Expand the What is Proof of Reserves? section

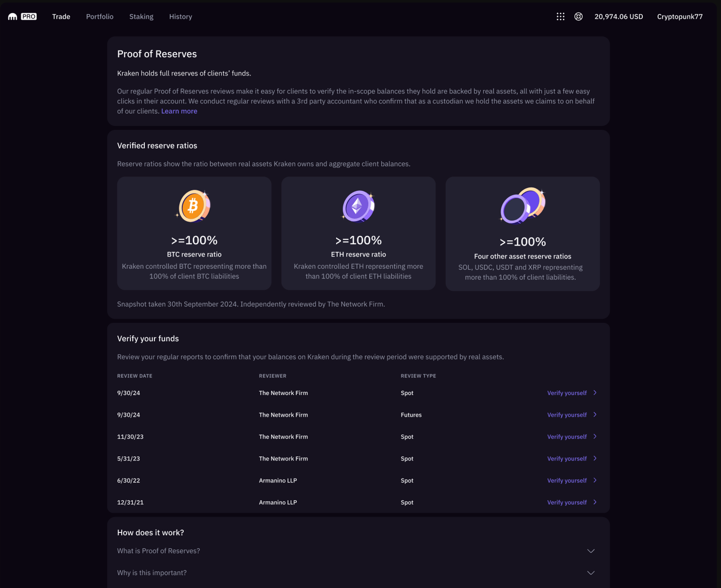591,551
